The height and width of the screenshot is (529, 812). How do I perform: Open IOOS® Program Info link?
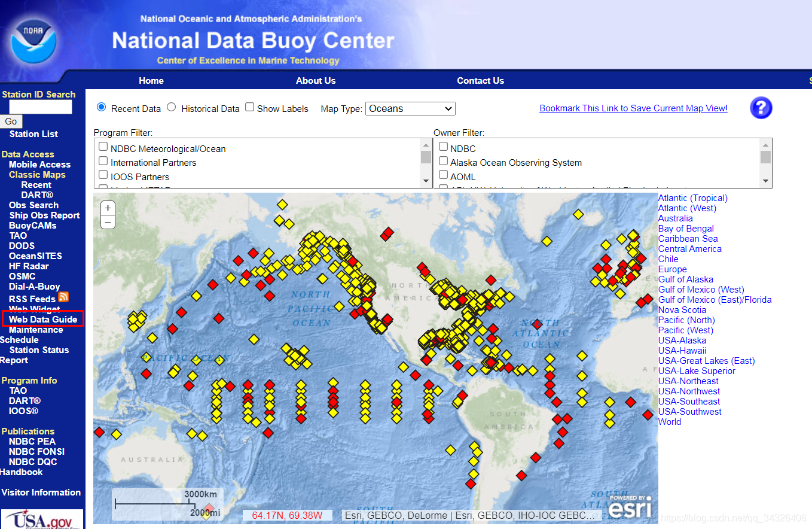(x=24, y=411)
